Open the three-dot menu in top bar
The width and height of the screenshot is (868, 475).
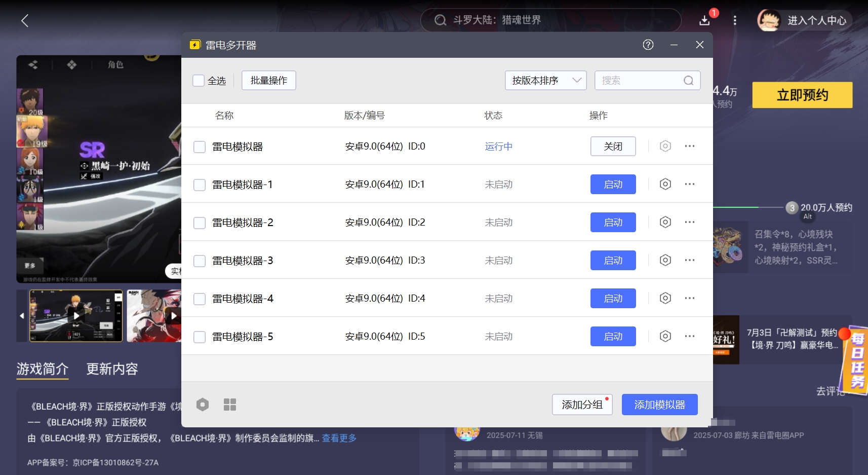(735, 20)
